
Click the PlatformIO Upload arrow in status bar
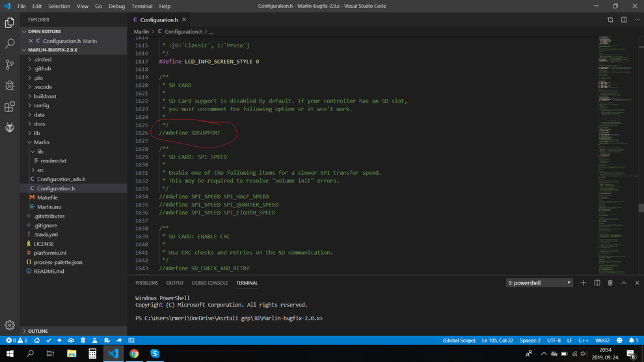[x=60, y=341]
